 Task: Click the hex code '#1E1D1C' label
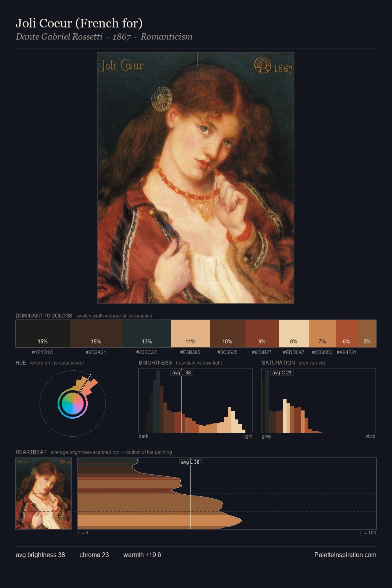[43, 352]
